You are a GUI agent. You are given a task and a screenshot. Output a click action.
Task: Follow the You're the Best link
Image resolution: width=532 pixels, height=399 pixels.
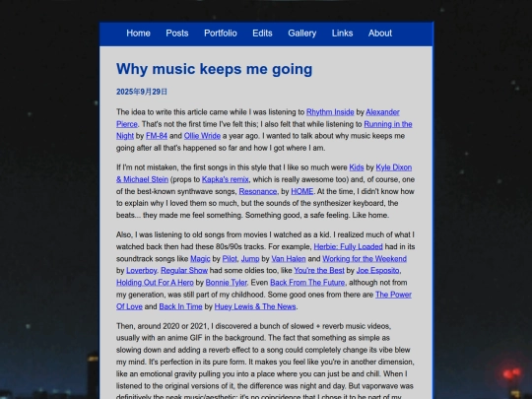tap(319, 271)
